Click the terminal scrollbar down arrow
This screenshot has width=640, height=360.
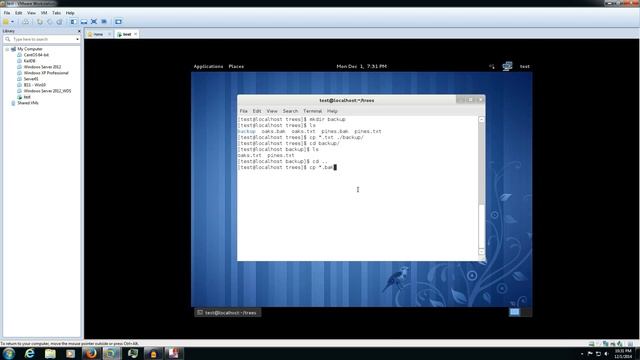482,252
